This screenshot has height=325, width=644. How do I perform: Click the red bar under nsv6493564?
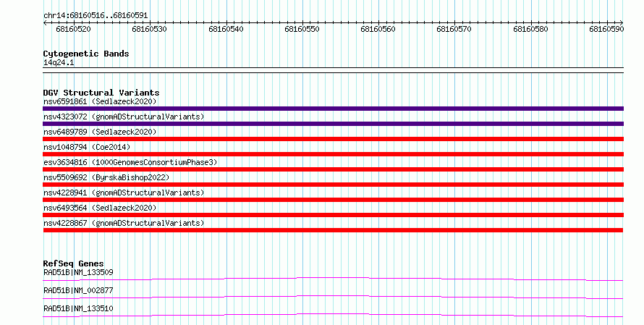coord(333,215)
